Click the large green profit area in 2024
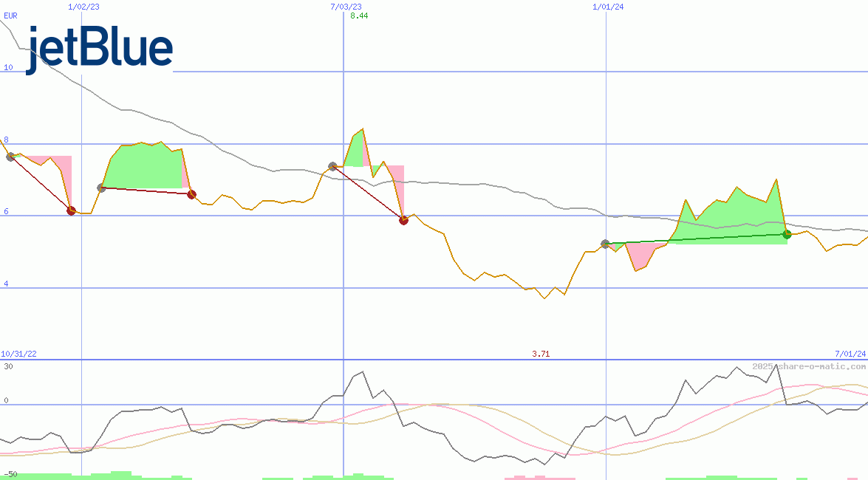The image size is (868, 480). tap(731, 218)
